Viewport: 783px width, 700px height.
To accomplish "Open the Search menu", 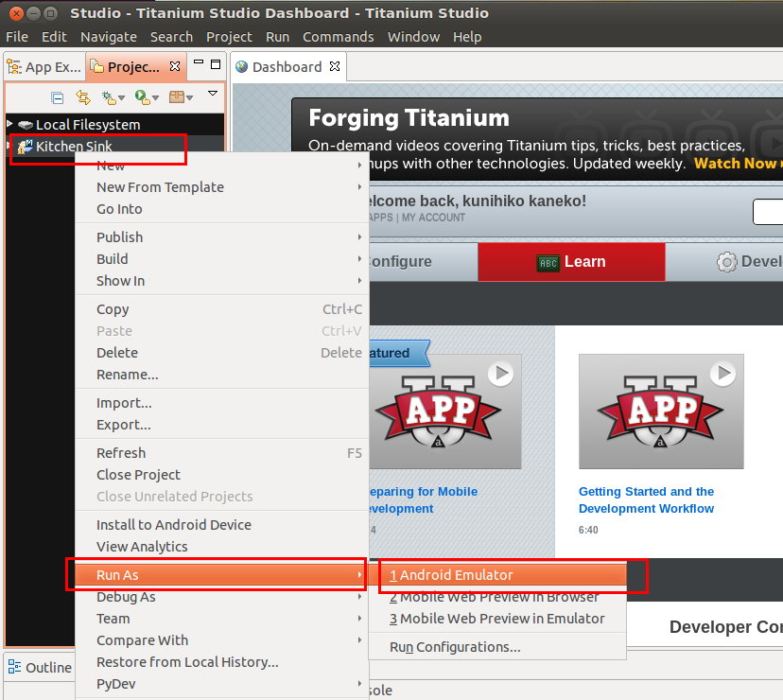I will 171,37.
